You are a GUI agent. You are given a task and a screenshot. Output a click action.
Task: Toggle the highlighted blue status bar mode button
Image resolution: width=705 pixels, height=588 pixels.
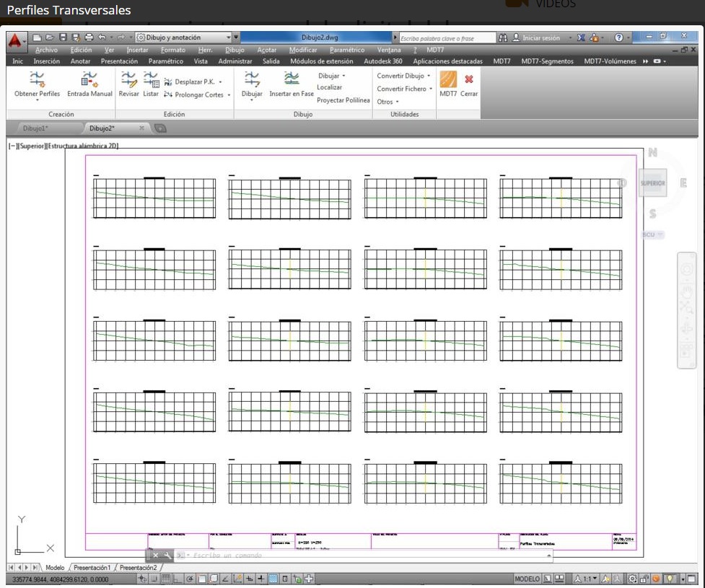(x=273, y=579)
